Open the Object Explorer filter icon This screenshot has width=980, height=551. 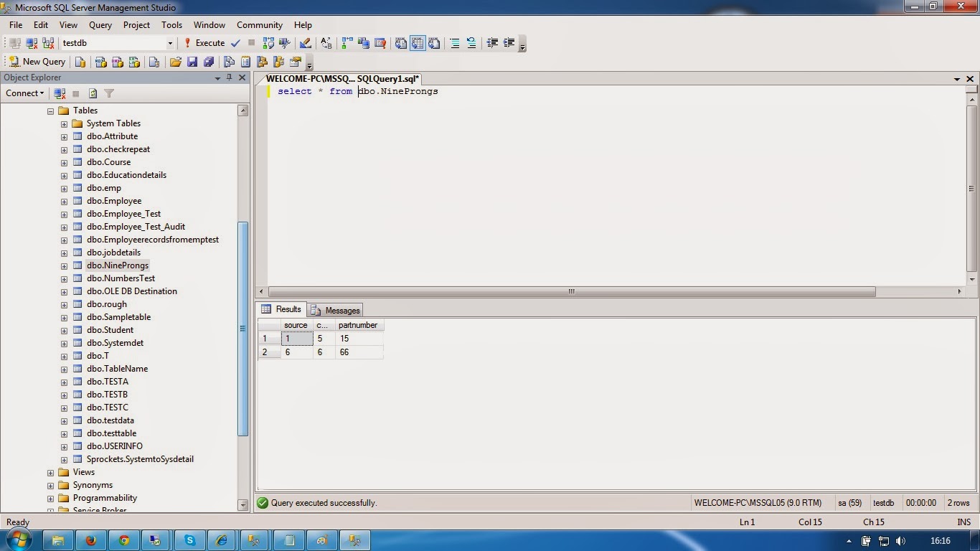pyautogui.click(x=109, y=93)
